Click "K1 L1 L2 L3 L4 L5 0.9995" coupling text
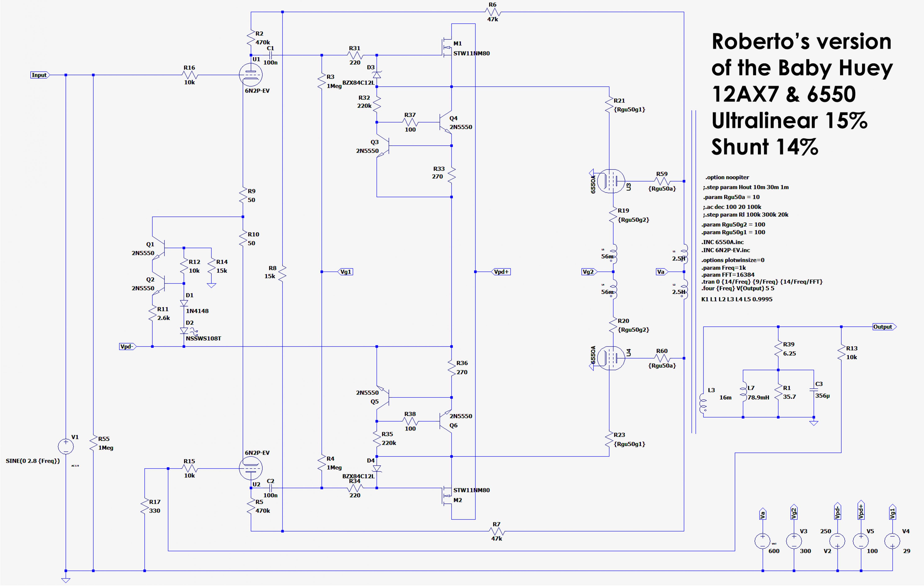 coord(737,299)
